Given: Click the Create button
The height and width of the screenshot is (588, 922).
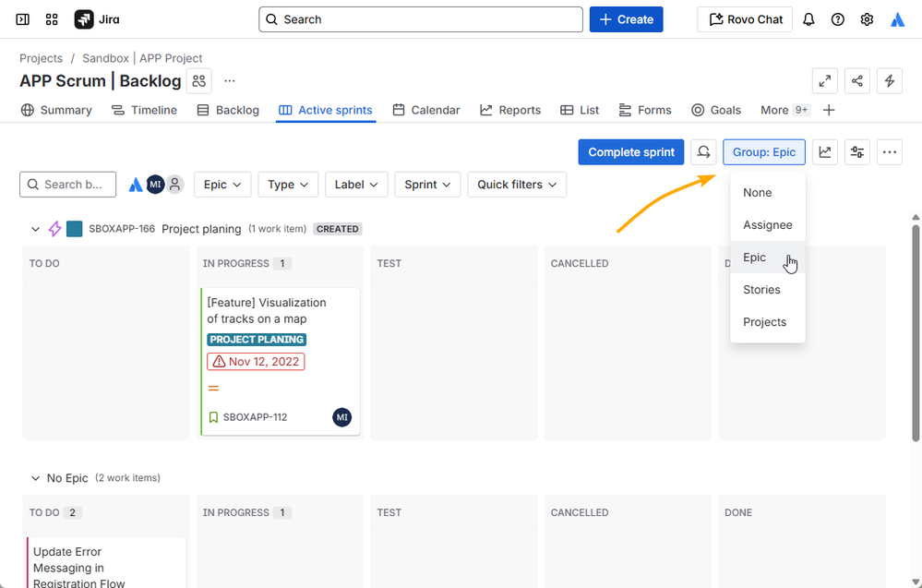Looking at the screenshot, I should pos(627,19).
